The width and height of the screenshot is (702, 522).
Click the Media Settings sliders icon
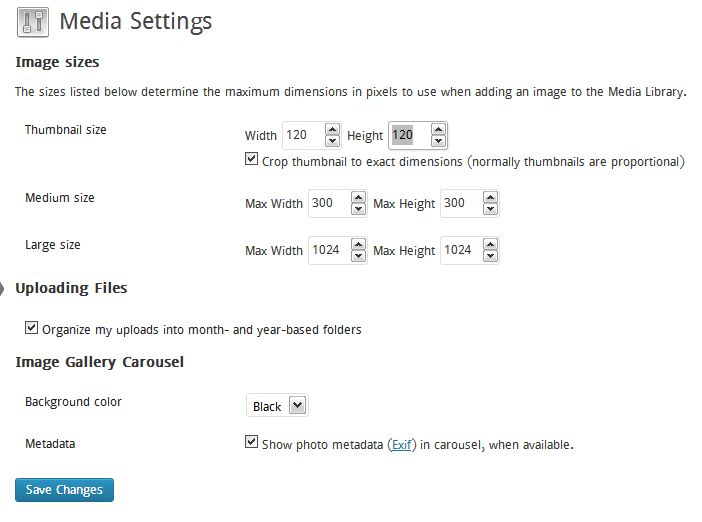click(x=33, y=21)
